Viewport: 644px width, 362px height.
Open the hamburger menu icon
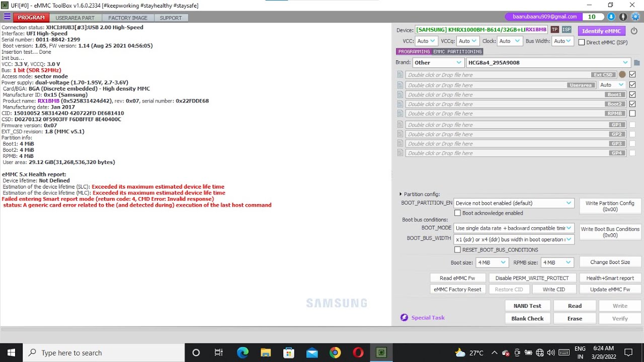pyautogui.click(x=7, y=17)
